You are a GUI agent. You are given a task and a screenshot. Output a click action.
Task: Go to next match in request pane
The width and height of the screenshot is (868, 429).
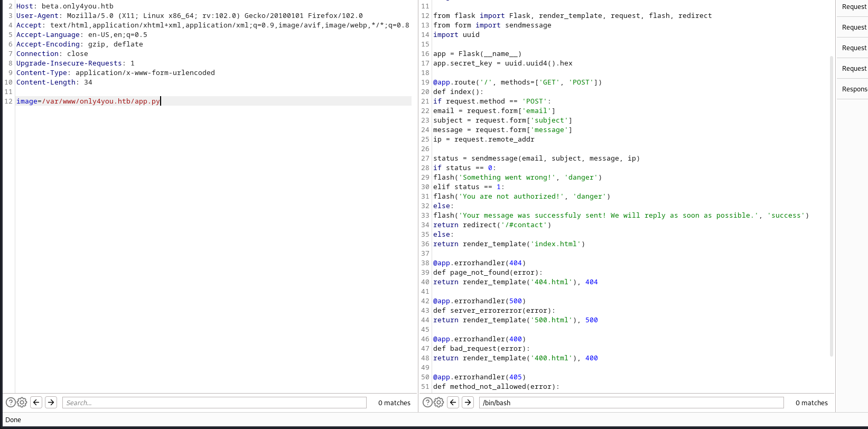click(x=51, y=403)
